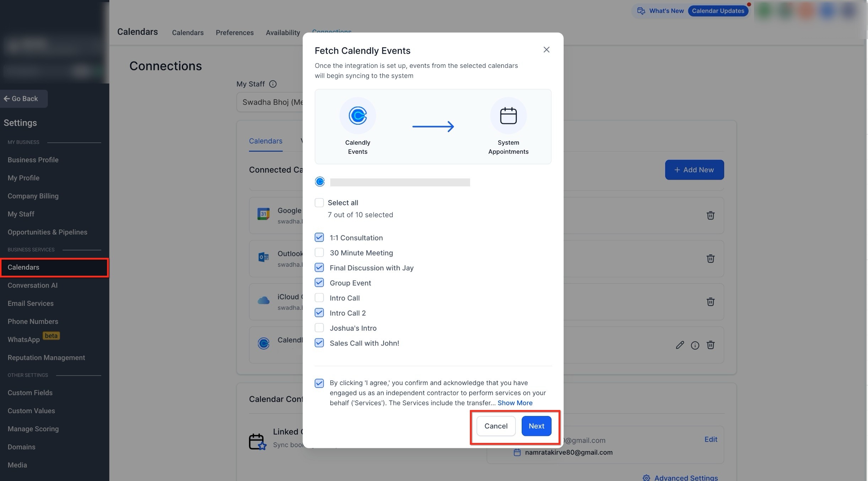Open Advanced Settings gear icon

click(646, 478)
